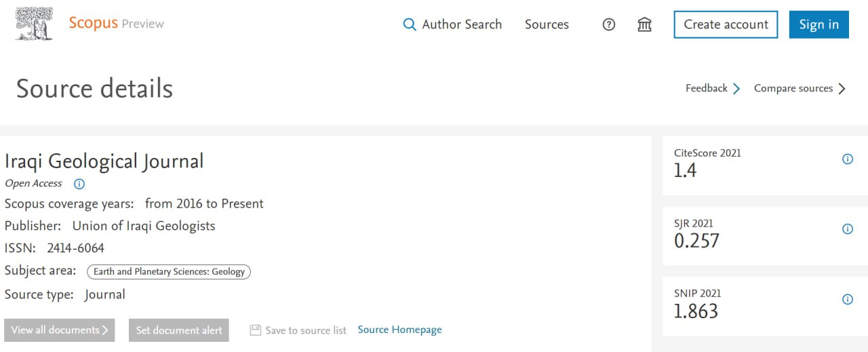This screenshot has width=868, height=352.
Task: Click the chevron next to Feedback
Action: coord(736,89)
